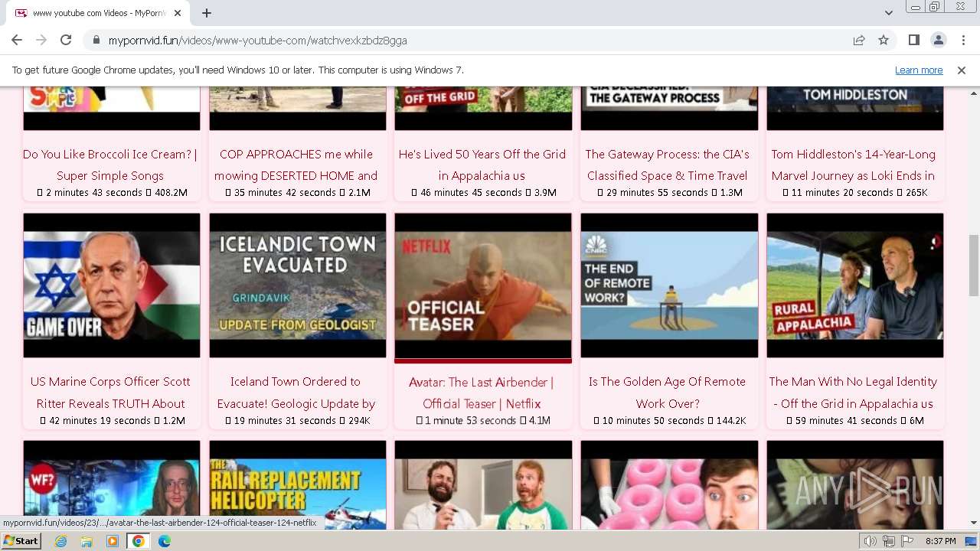Go back to the previous page
This screenshot has height=551, width=980.
coord(17,40)
